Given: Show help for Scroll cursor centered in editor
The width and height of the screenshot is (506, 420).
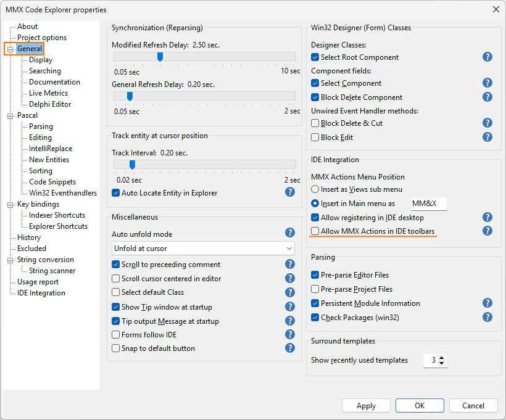Looking at the screenshot, I should point(290,278).
